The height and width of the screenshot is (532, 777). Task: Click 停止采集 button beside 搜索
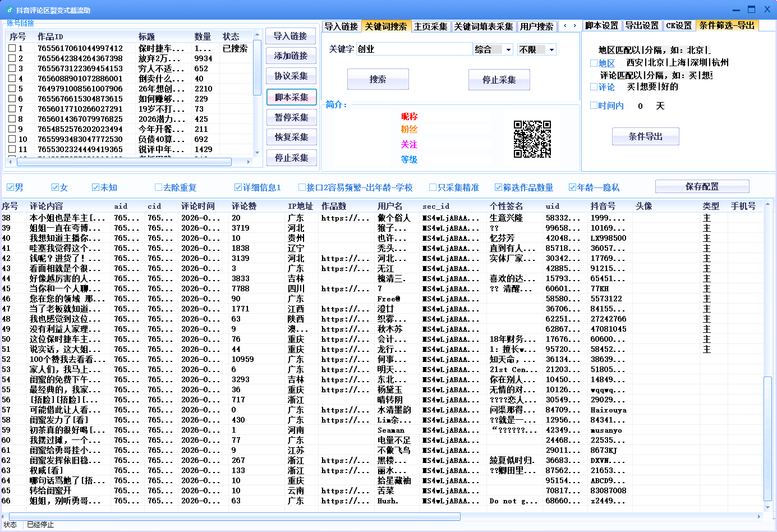pyautogui.click(x=499, y=80)
